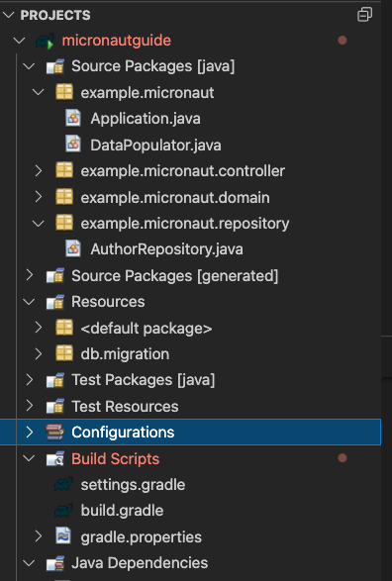
Task: Select the Resources label
Action: point(108,302)
